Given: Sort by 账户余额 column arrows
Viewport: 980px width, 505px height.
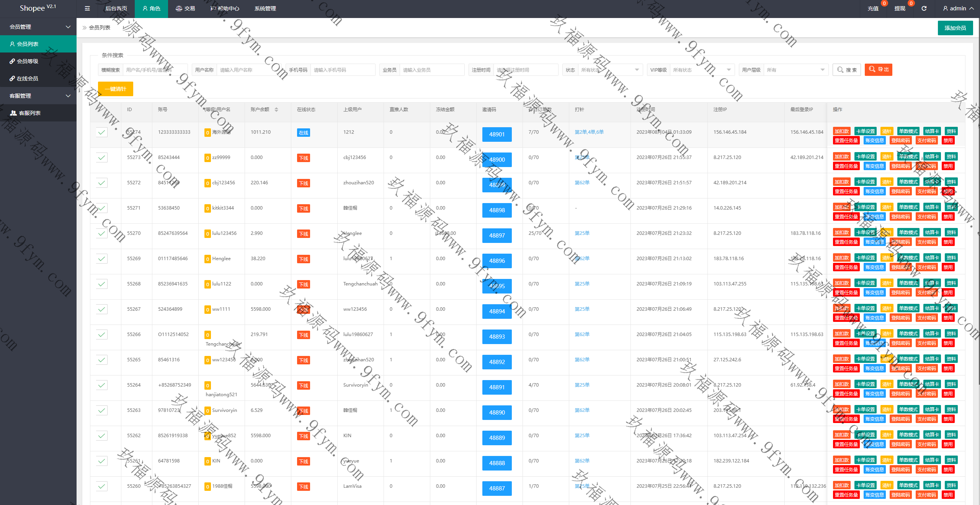Looking at the screenshot, I should (276, 110).
